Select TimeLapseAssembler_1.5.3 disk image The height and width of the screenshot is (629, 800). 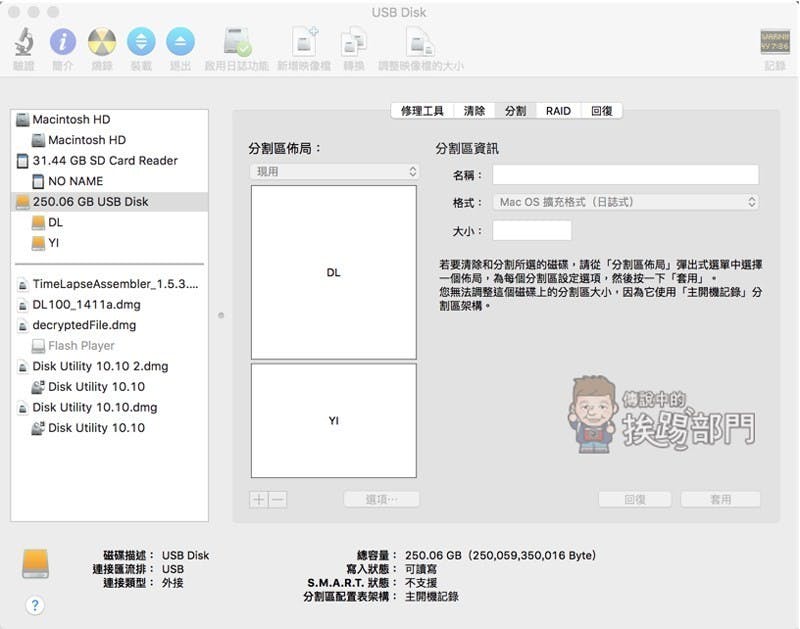109,284
